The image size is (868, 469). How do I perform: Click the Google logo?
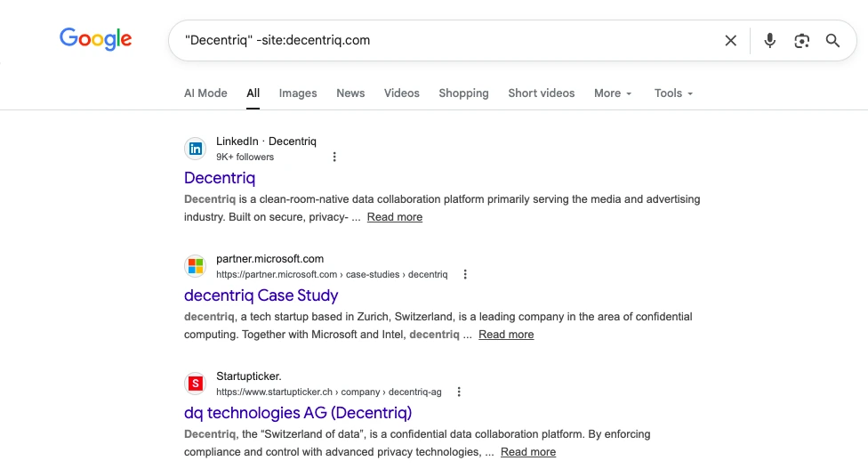click(95, 39)
